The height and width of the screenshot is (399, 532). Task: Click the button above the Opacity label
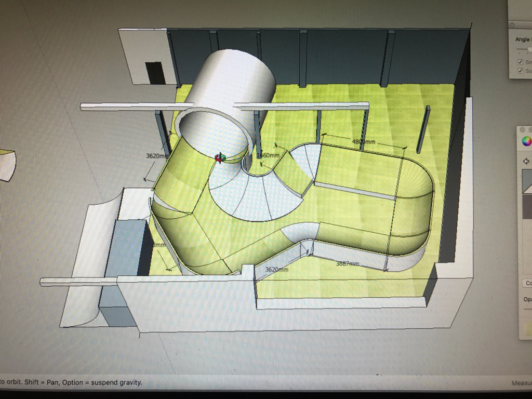coord(527,283)
